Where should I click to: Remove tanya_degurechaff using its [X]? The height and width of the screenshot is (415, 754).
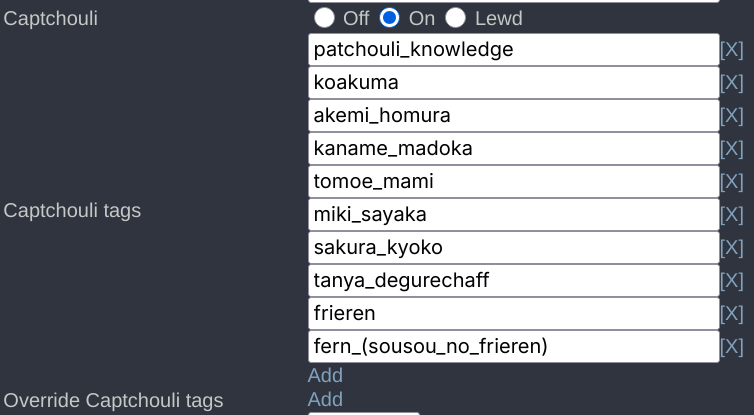click(731, 280)
